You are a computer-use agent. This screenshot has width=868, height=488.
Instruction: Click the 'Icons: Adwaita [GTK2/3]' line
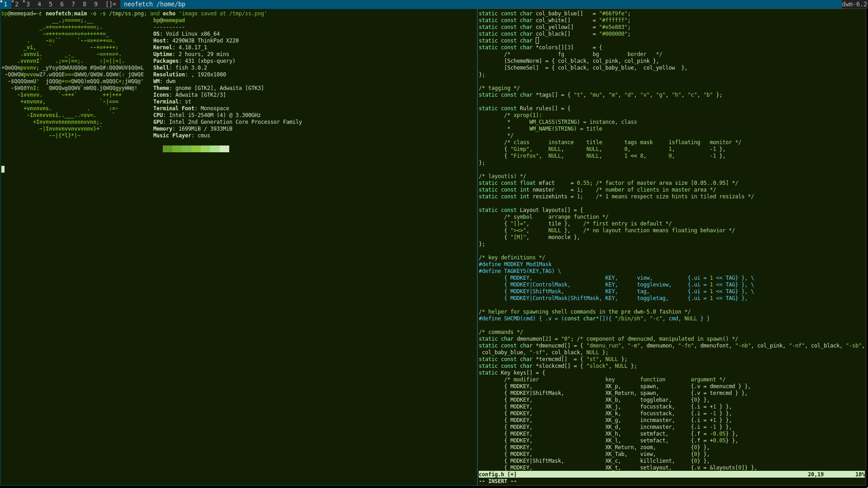tap(189, 95)
